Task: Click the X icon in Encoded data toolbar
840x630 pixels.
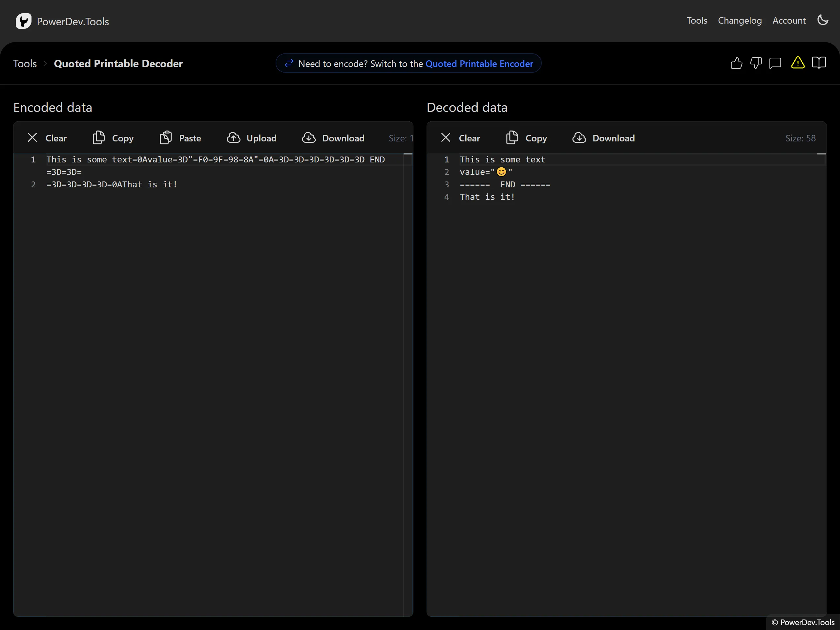Action: click(x=32, y=137)
